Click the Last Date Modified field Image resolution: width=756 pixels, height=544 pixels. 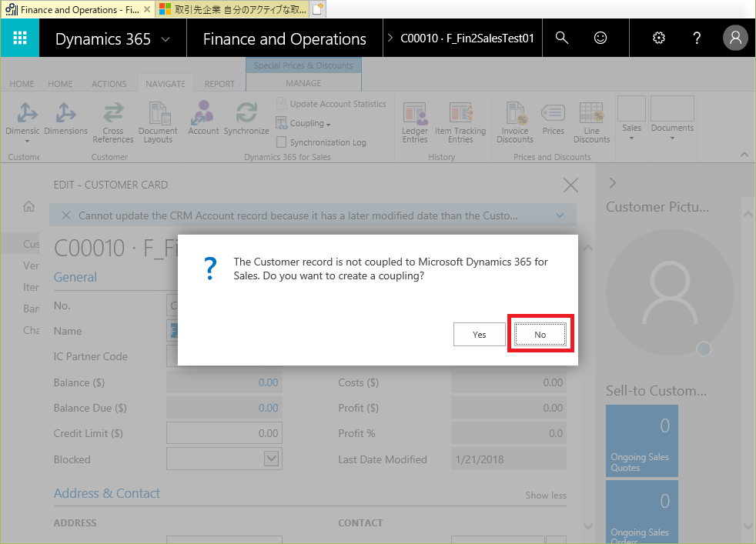pos(509,459)
